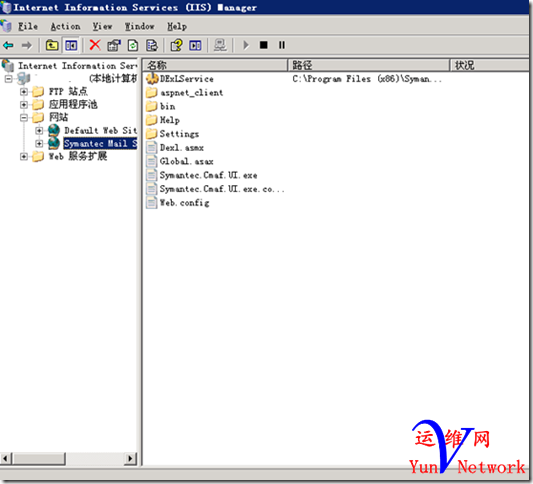Screen dimensions: 533x484
Task: Go up one level with the folder icon
Action: pyautogui.click(x=52, y=45)
